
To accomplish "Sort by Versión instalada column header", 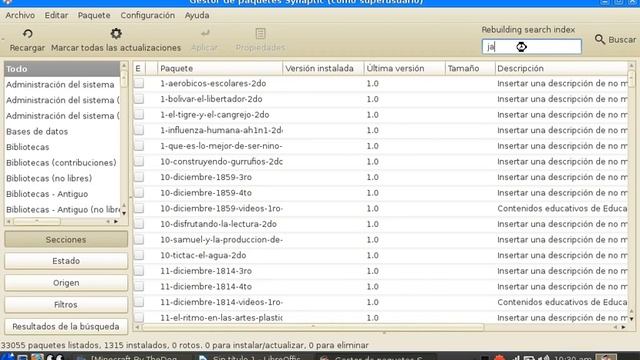I will 323,69.
